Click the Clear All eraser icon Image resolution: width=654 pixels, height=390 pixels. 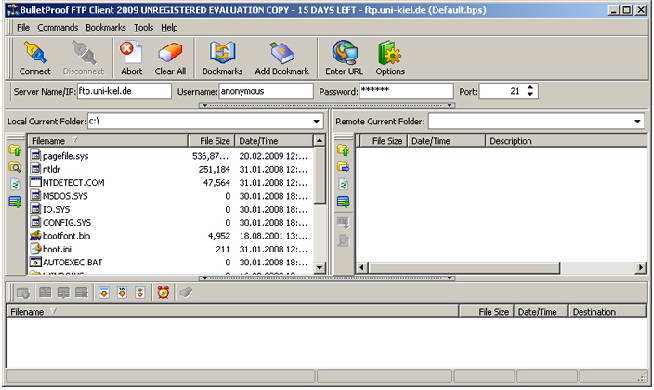(170, 53)
